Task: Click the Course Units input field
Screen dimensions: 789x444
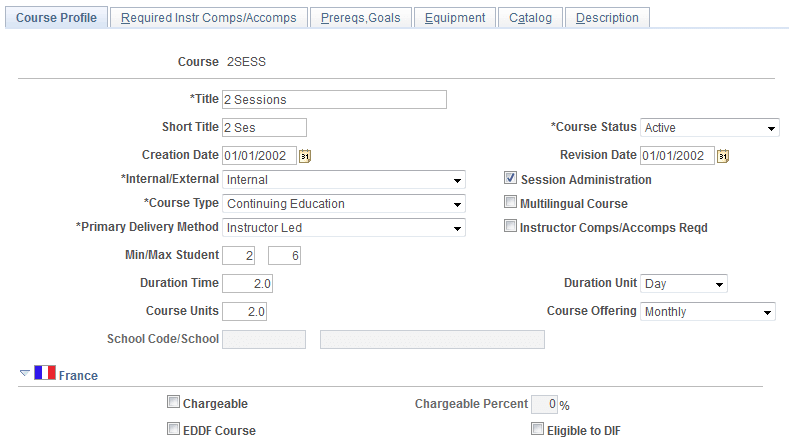Action: pyautogui.click(x=245, y=312)
